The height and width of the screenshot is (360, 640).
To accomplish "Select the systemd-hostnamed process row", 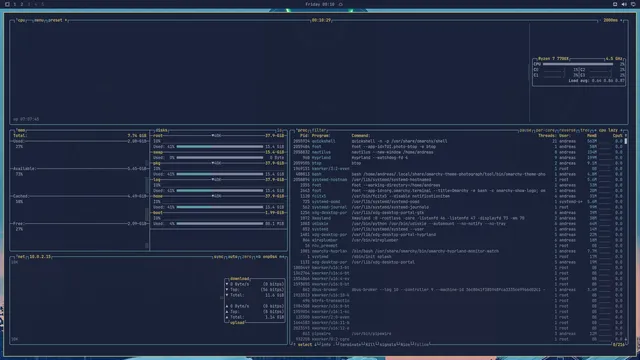I will tap(458, 180).
